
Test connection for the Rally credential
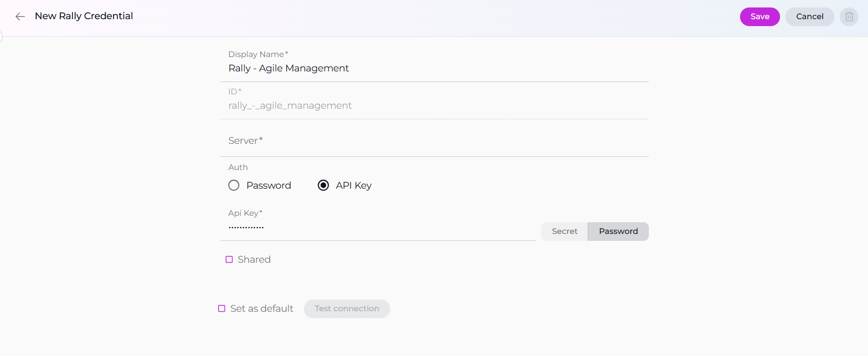[x=347, y=309]
